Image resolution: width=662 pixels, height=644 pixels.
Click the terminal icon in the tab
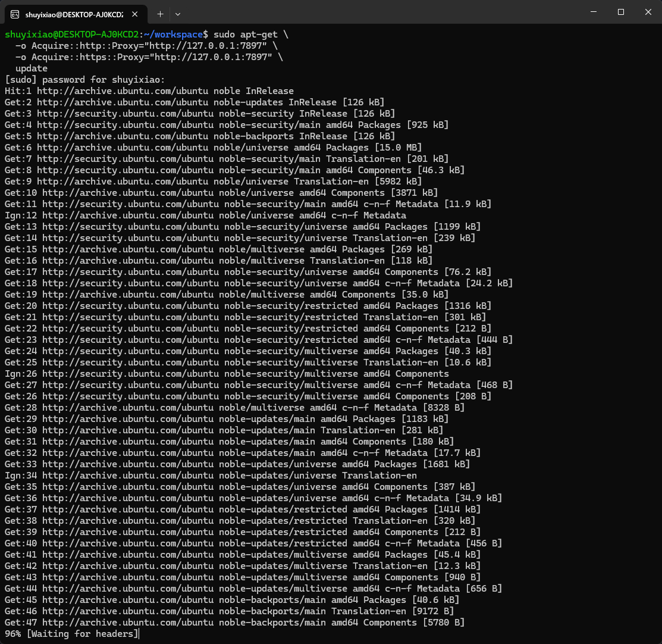pos(15,14)
